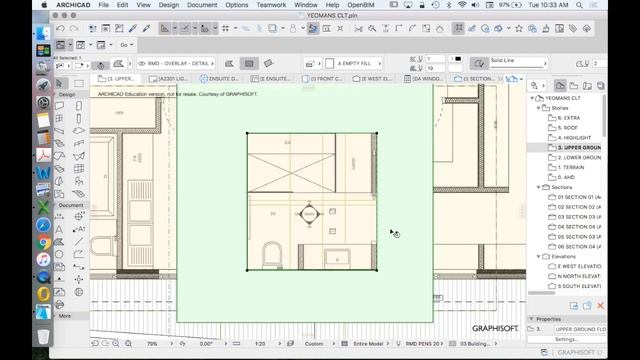Toggle the first fill display option icon
The image size is (640, 360).
(x=229, y=63)
